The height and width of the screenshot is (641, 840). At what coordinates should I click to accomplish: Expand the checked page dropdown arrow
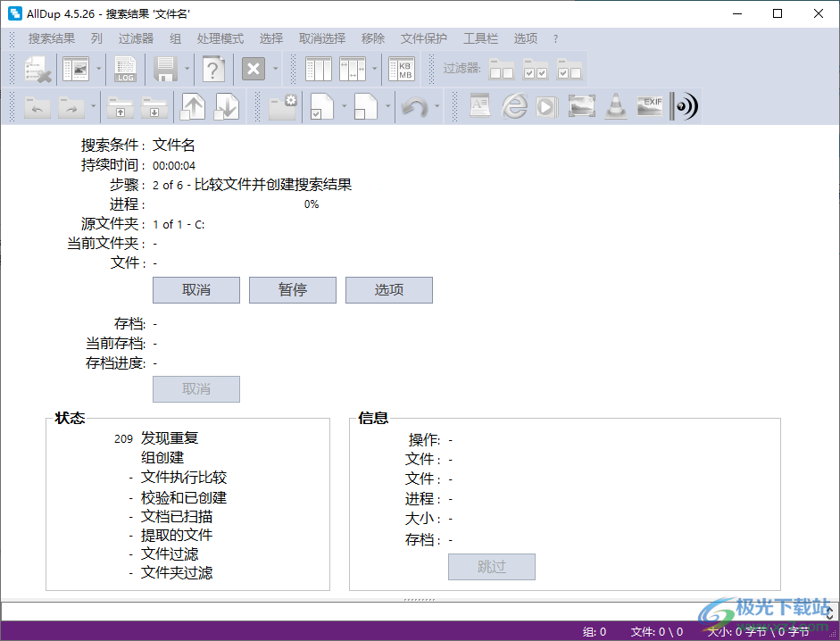pyautogui.click(x=344, y=106)
